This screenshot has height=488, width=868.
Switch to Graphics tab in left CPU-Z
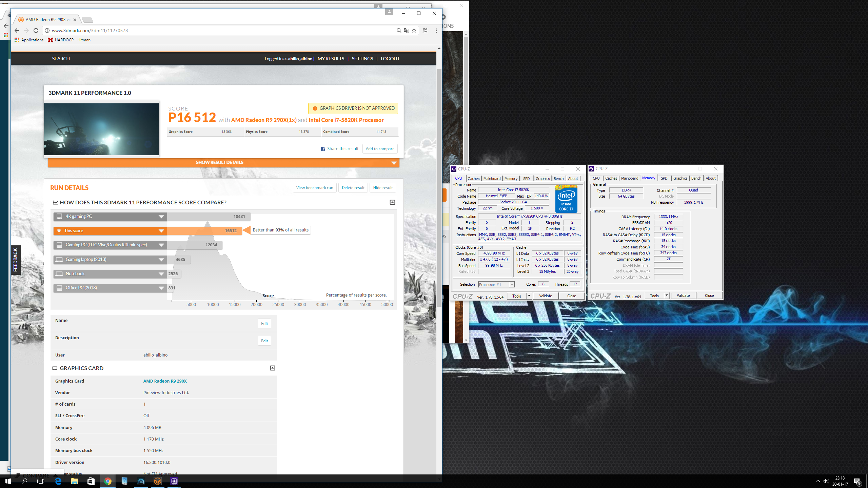[542, 179]
